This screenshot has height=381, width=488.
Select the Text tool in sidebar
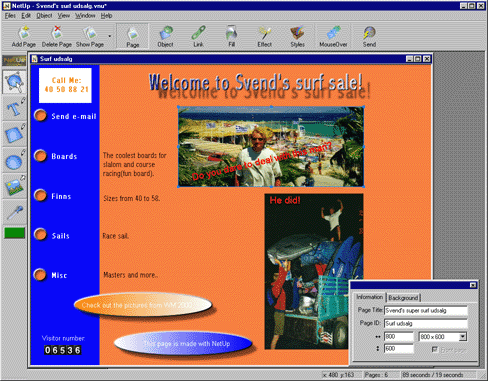tap(14, 108)
